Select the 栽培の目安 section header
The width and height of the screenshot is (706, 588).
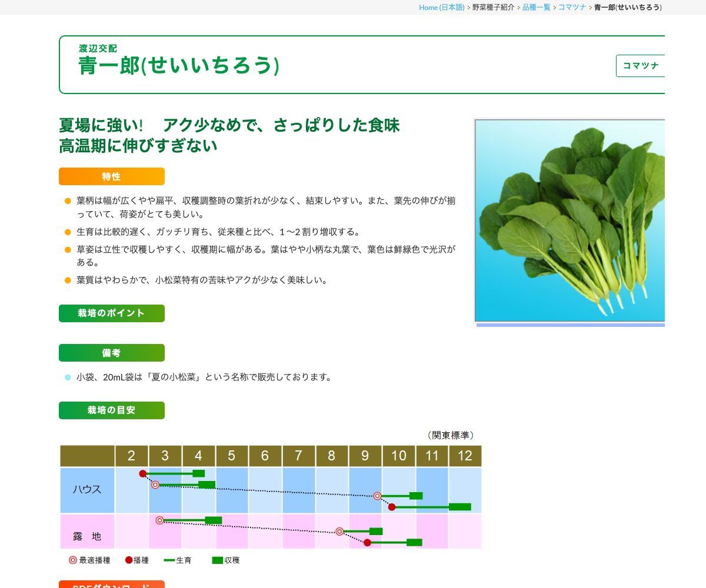(x=112, y=410)
